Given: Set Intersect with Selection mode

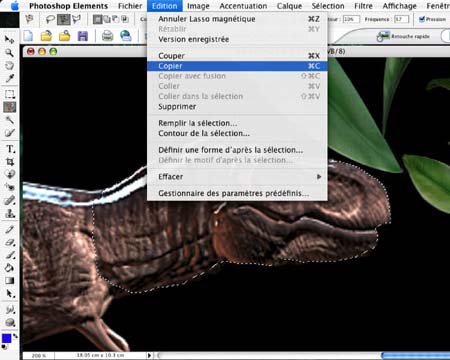Looking at the screenshot, I should 125,19.
